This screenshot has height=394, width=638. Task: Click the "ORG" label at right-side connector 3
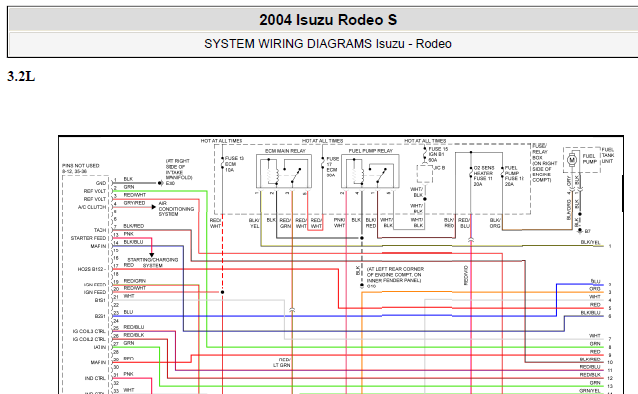click(595, 289)
